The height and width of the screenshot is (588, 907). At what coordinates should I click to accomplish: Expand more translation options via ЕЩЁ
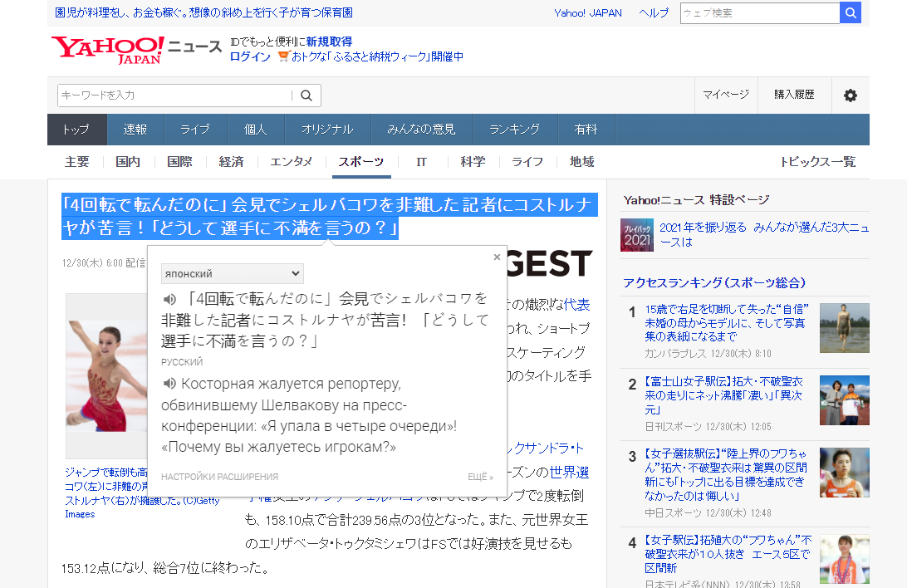480,478
